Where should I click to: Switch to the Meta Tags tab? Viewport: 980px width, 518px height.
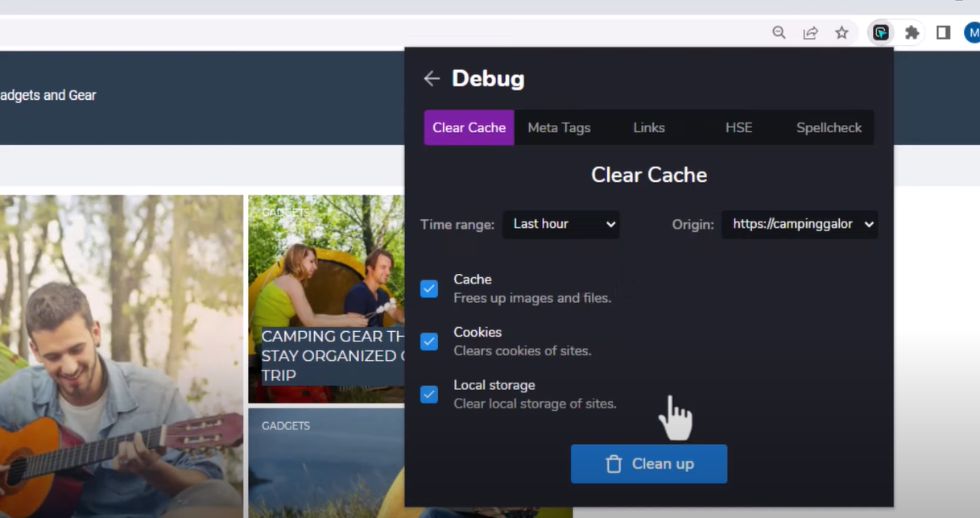coord(559,127)
